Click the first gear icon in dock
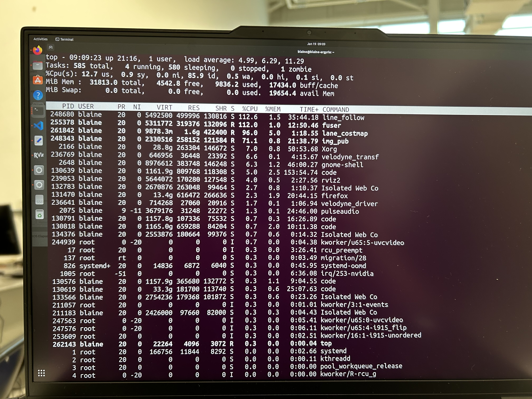This screenshot has height=399, width=532. point(39,170)
